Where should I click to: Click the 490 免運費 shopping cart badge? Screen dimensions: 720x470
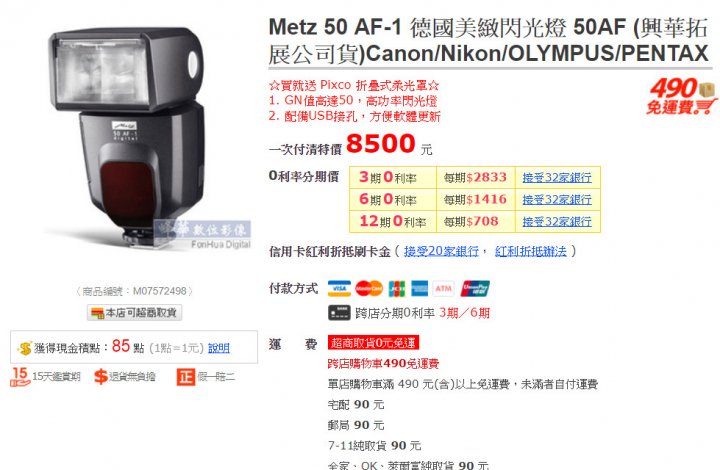click(x=682, y=96)
